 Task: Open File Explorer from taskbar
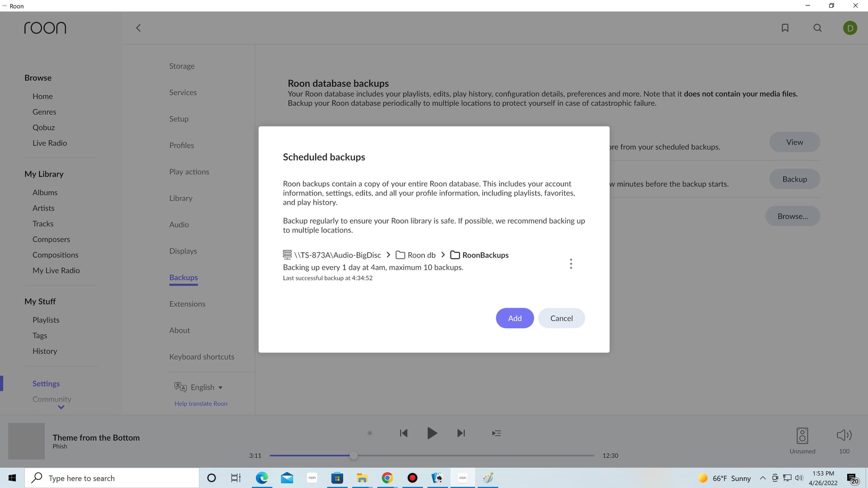[x=362, y=478]
